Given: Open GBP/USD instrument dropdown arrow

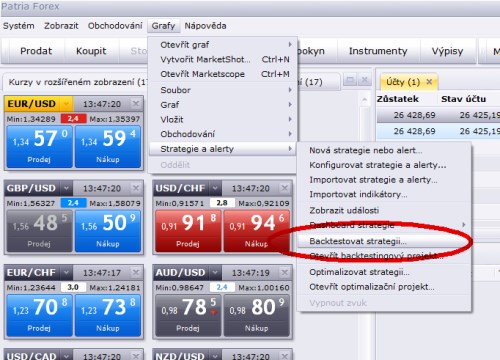Looking at the screenshot, I should tap(66, 188).
